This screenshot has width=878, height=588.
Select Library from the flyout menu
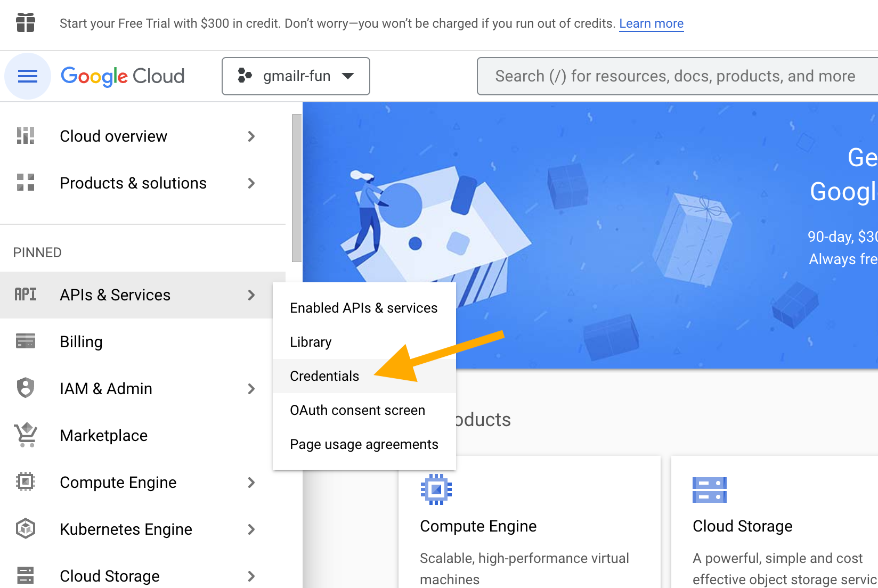[x=311, y=341]
